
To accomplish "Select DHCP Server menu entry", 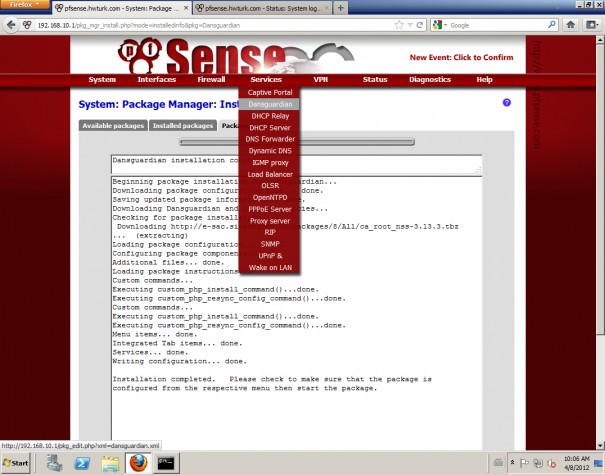I will (x=270, y=128).
